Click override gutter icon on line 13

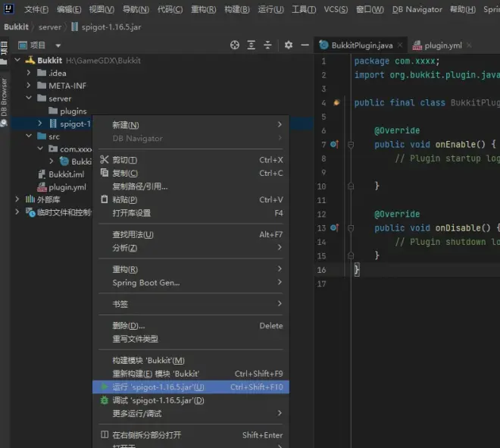tap(334, 228)
